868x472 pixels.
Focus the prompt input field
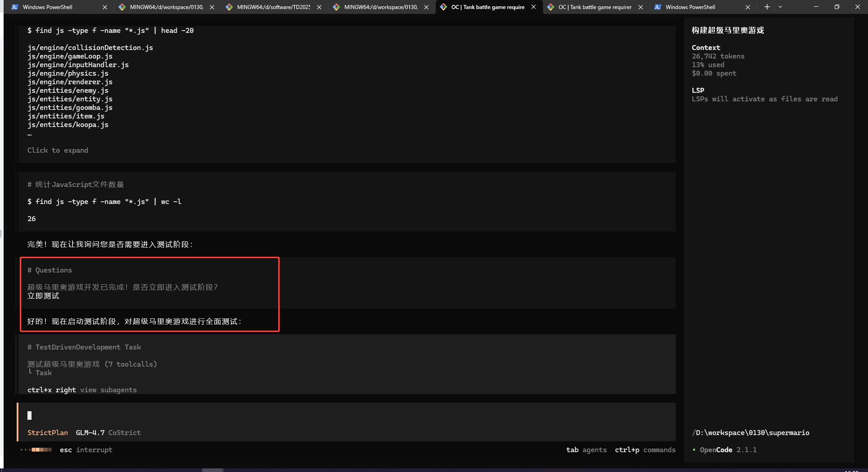click(315, 416)
